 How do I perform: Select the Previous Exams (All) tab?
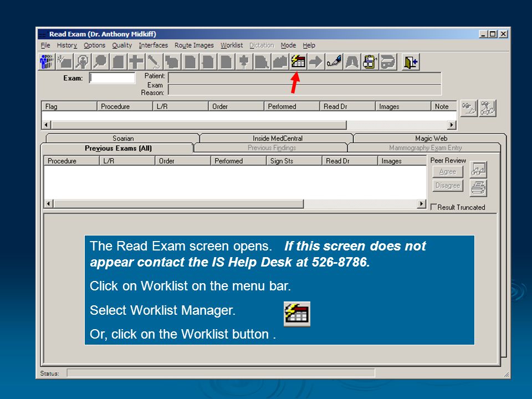tap(117, 149)
